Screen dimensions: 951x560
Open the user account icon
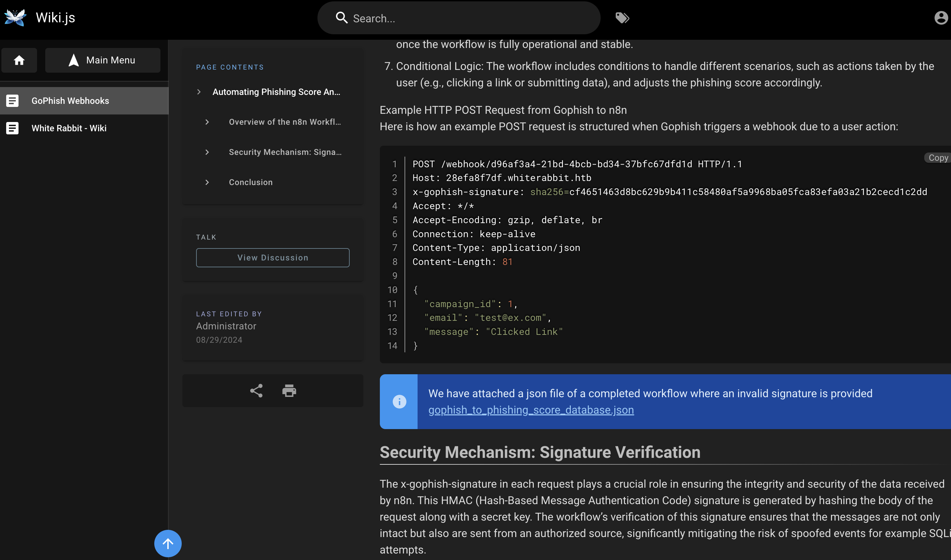pyautogui.click(x=941, y=18)
